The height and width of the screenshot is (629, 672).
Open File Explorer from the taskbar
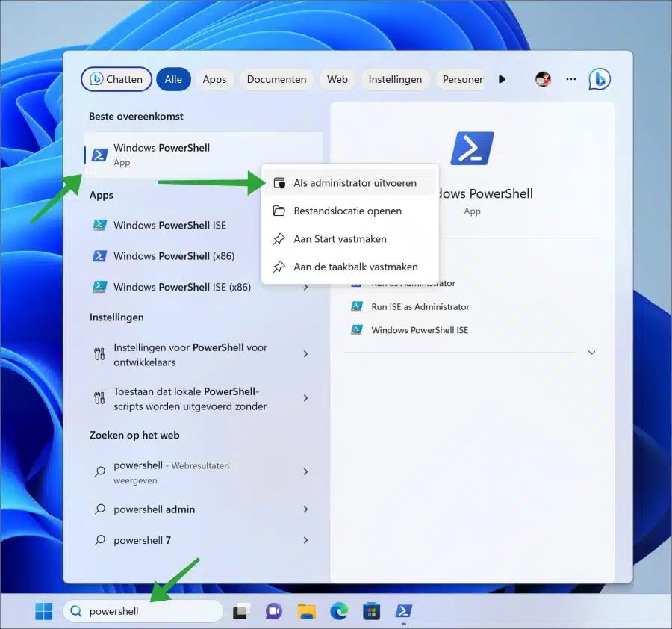(x=306, y=611)
